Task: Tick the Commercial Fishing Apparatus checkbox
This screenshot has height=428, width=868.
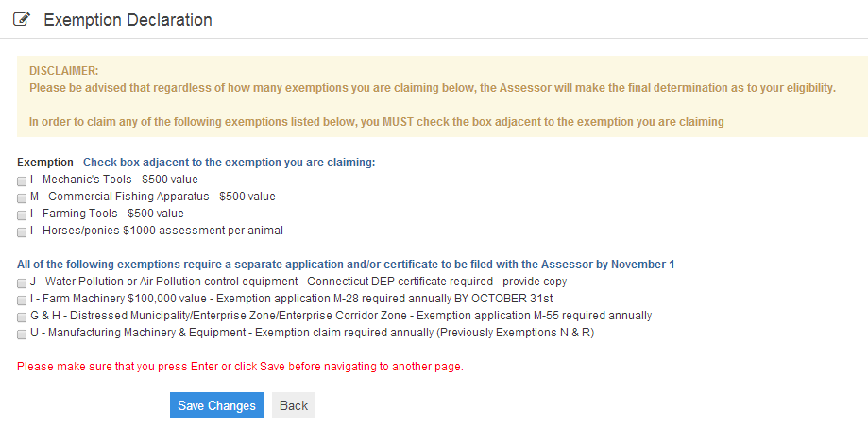Action: [22, 198]
